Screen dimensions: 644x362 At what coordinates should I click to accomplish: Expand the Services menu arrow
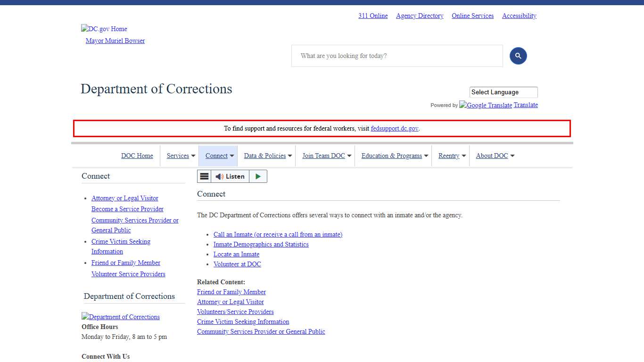click(x=193, y=156)
